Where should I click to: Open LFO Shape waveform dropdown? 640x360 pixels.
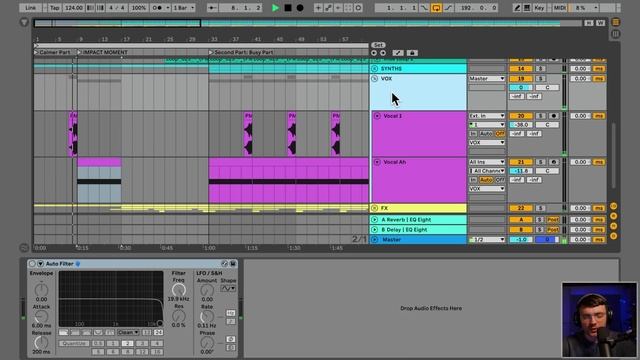pos(228,288)
